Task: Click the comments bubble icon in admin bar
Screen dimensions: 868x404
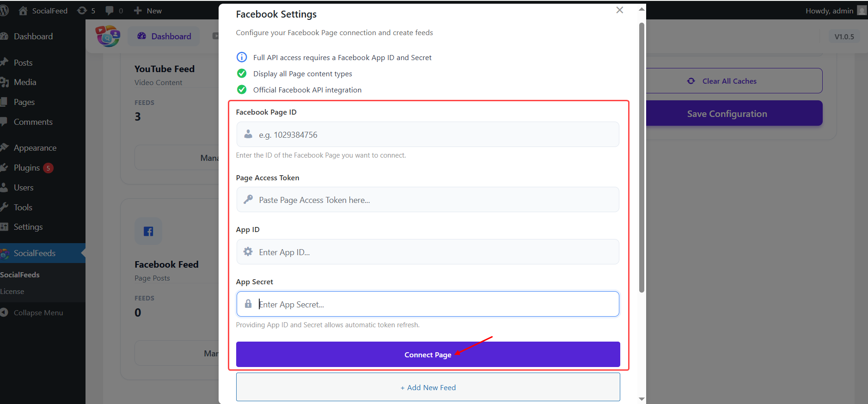Action: tap(110, 11)
